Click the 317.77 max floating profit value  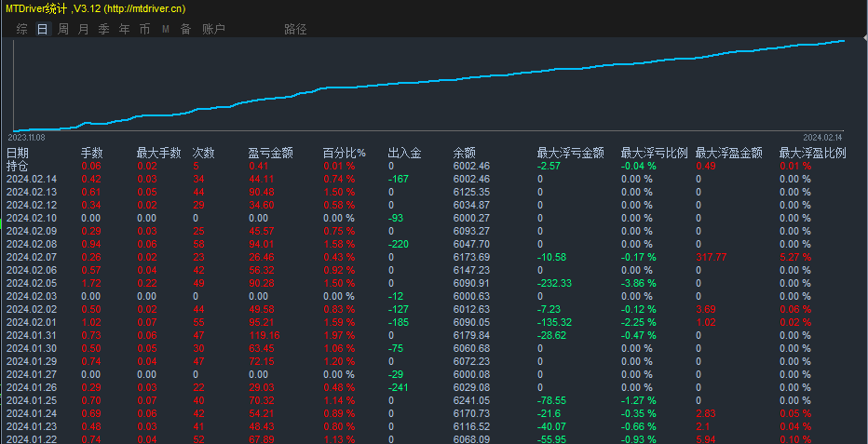[x=712, y=257]
